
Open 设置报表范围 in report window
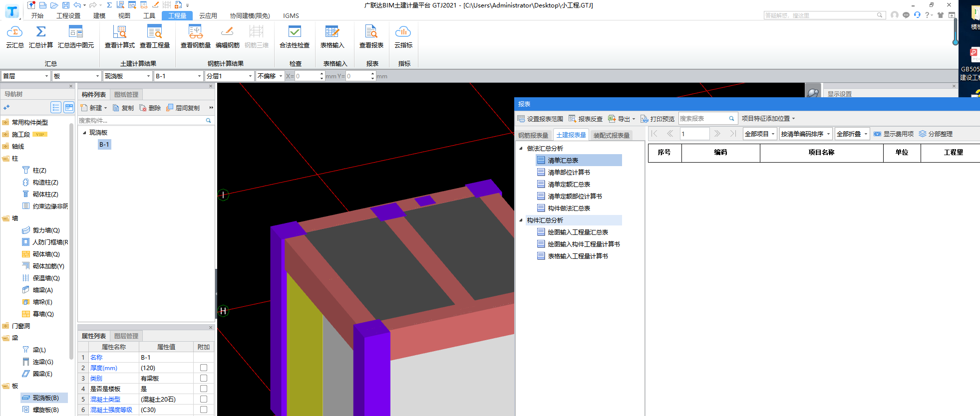(540, 119)
